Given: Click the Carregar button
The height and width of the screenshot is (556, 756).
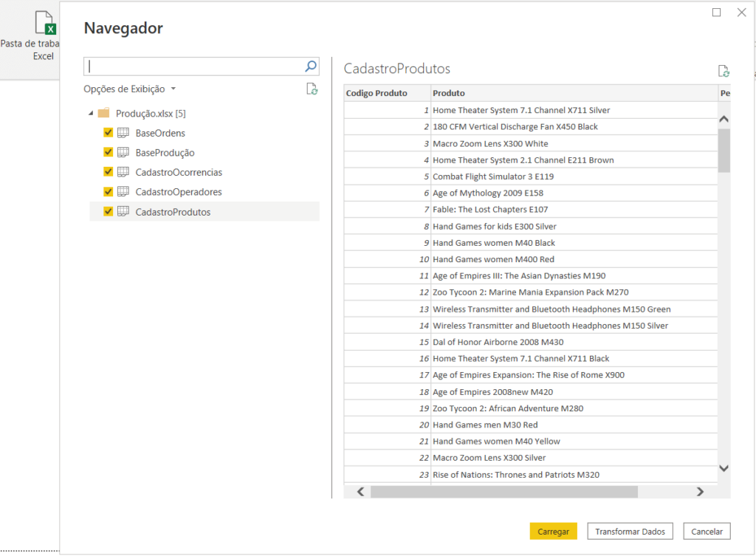Looking at the screenshot, I should 553,532.
